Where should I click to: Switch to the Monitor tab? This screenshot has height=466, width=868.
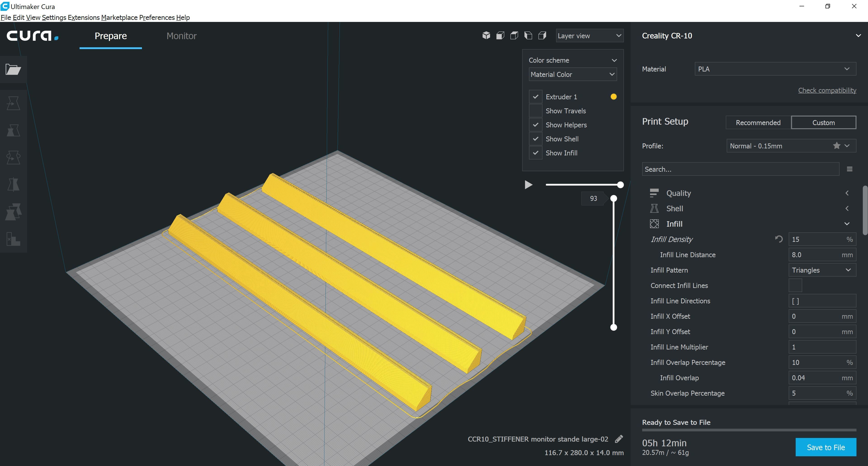coord(181,36)
